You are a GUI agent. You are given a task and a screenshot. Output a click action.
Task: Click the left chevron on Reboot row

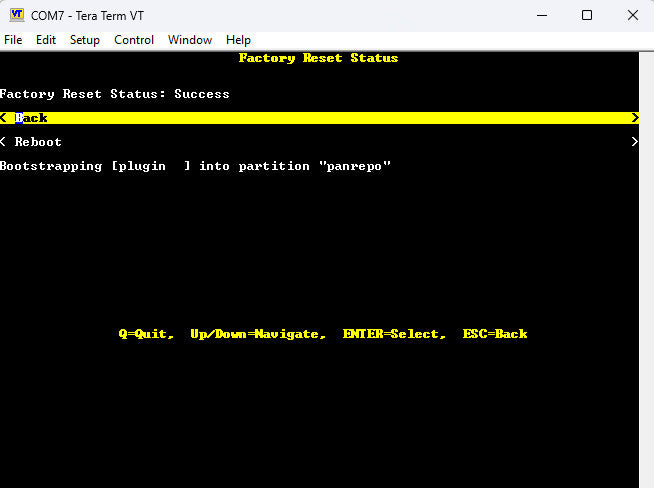coord(3,142)
